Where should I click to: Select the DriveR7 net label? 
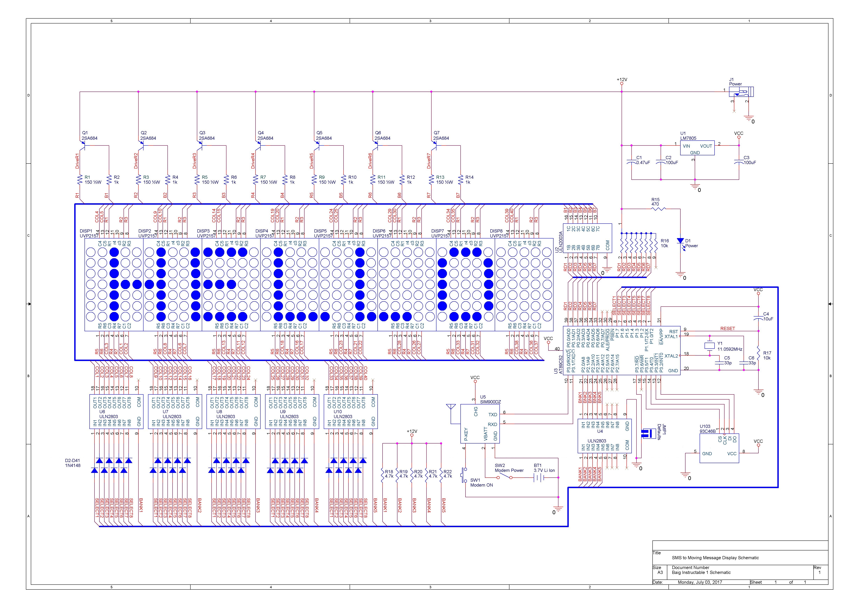(x=429, y=161)
